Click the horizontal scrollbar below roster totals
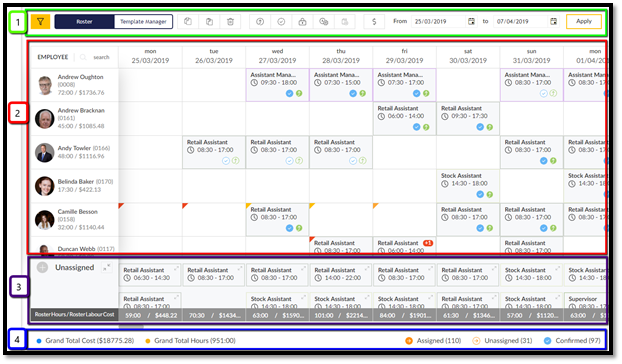Screen dimensions: 622x364 [x=131, y=327]
